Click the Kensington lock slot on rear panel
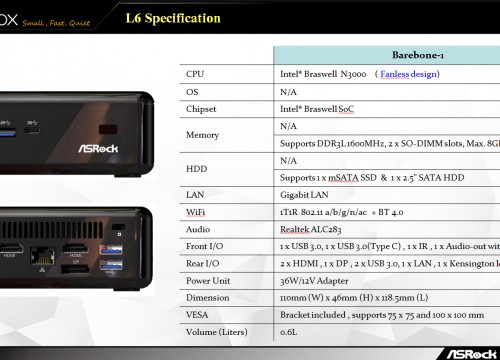Image resolution: width=500 pixels, height=360 pixels. point(118,227)
